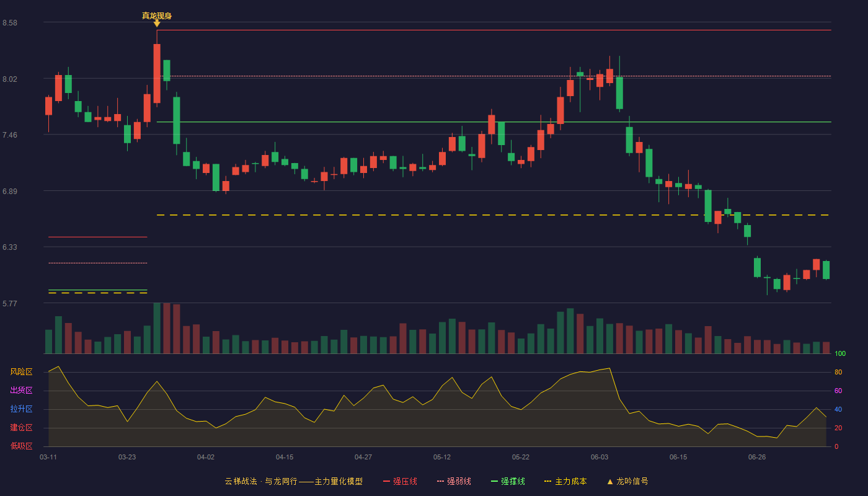Toggle the 主力成本 legend item
868x496 pixels.
pos(565,481)
